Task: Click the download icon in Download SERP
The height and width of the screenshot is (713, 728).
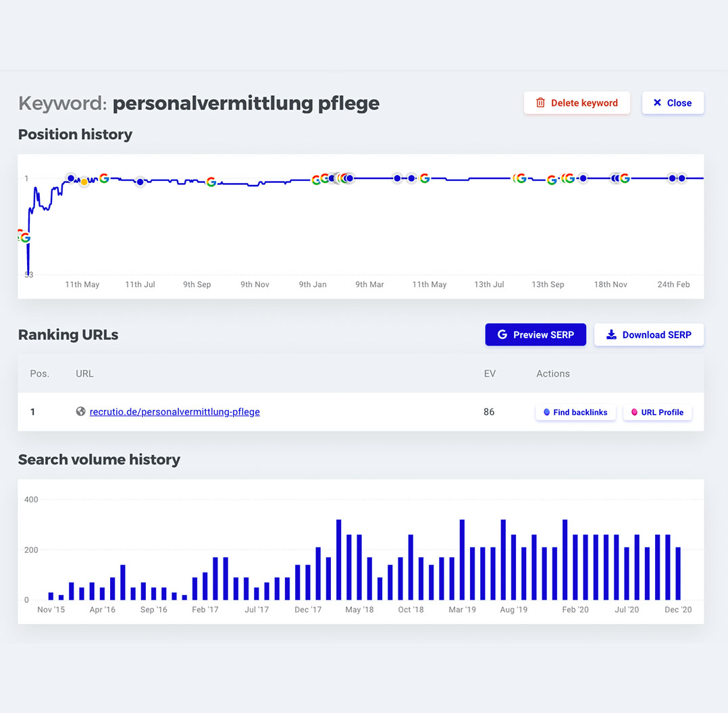Action: [611, 334]
